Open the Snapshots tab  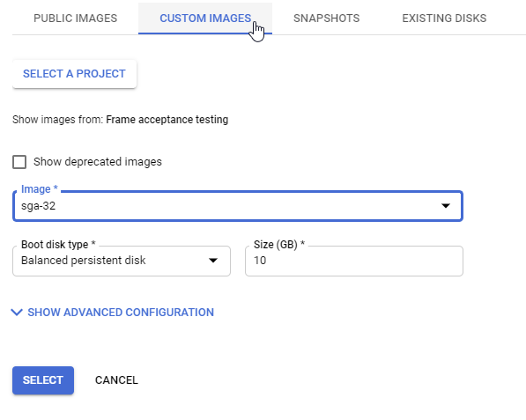[326, 18]
